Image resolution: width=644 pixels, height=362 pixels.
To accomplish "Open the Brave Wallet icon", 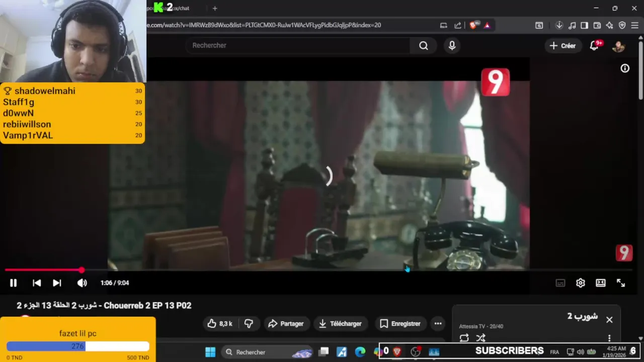I will (597, 25).
